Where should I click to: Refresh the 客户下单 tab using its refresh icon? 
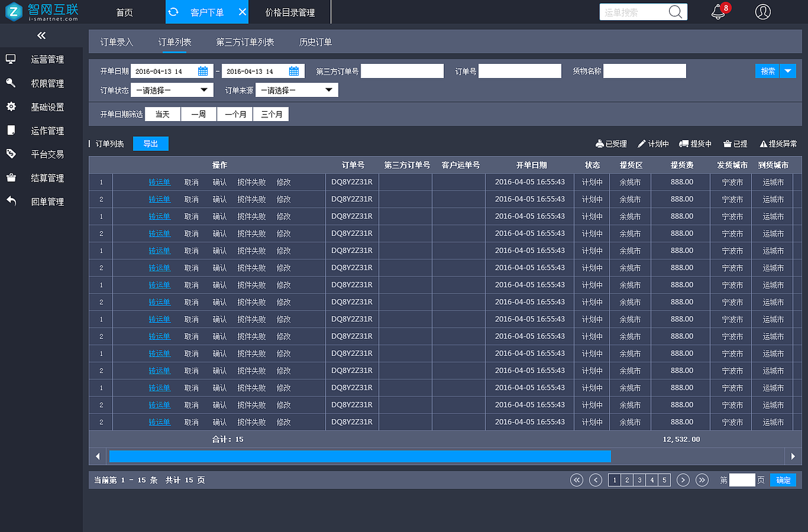(174, 12)
